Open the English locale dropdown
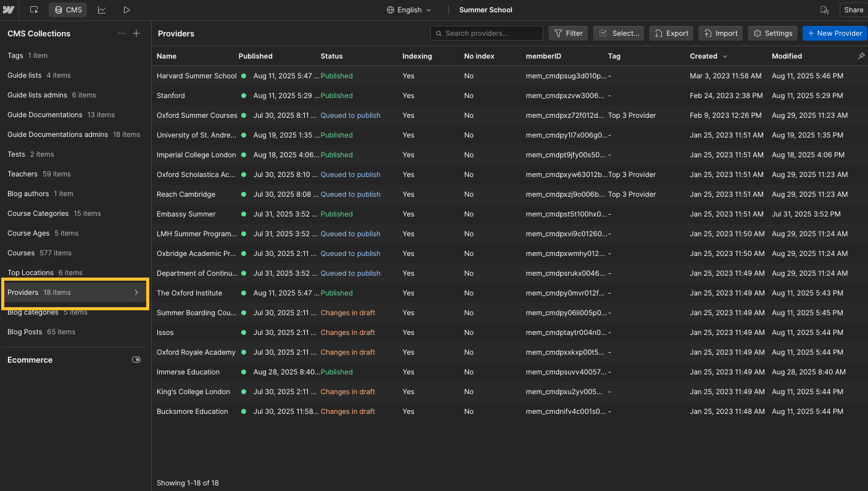 pyautogui.click(x=409, y=10)
